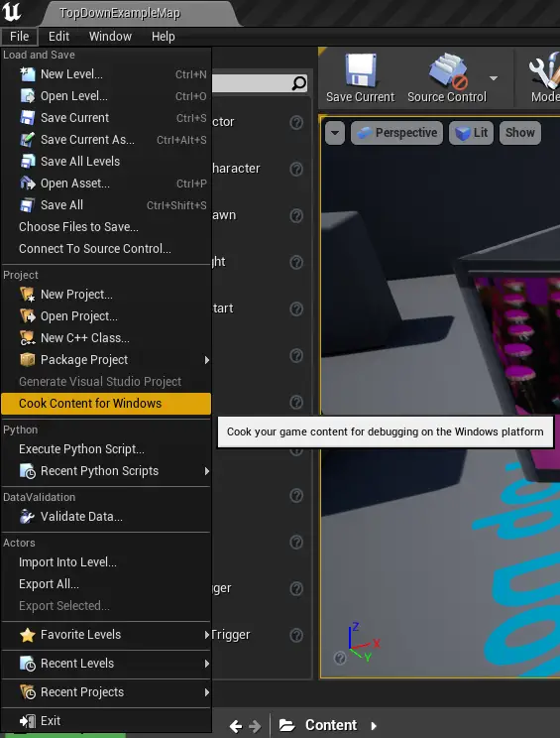
Task: Click the Content folder path breadcrumb
Action: [x=330, y=725]
